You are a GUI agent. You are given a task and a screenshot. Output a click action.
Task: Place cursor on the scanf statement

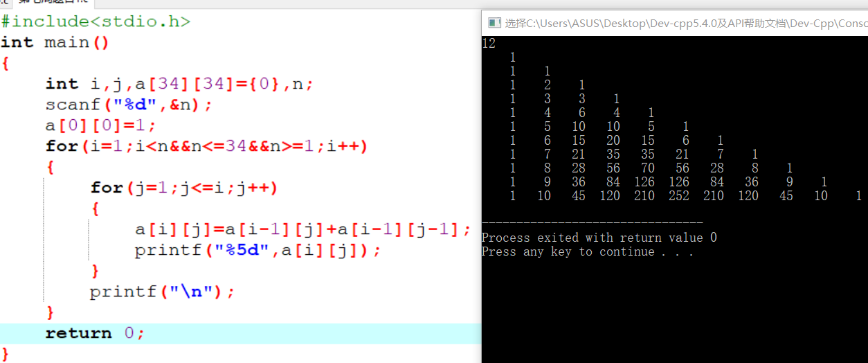[x=129, y=105]
